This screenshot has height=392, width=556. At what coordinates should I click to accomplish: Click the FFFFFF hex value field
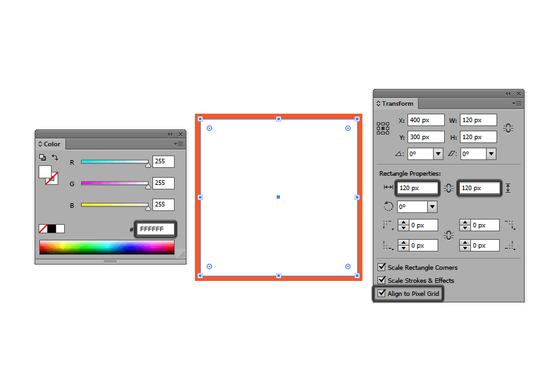pyautogui.click(x=154, y=228)
